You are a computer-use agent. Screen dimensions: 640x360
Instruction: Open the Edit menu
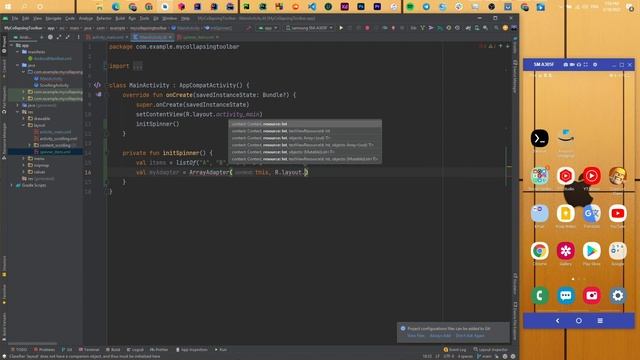pos(25,18)
